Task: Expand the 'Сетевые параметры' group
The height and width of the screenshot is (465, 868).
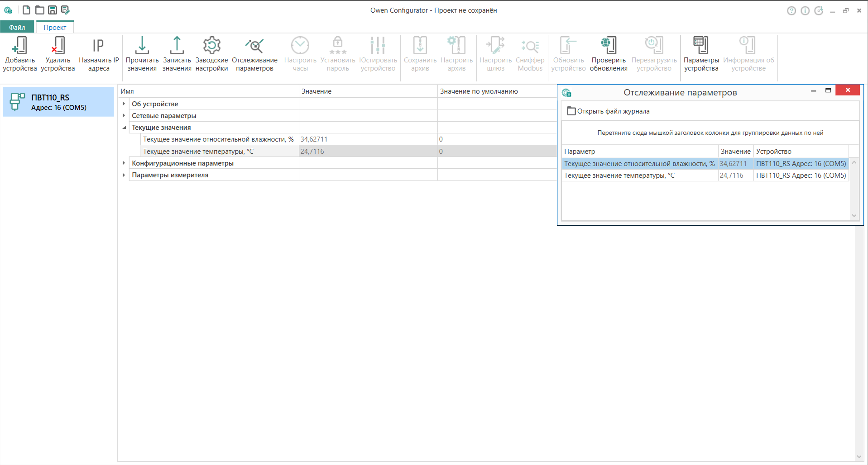Action: point(124,116)
